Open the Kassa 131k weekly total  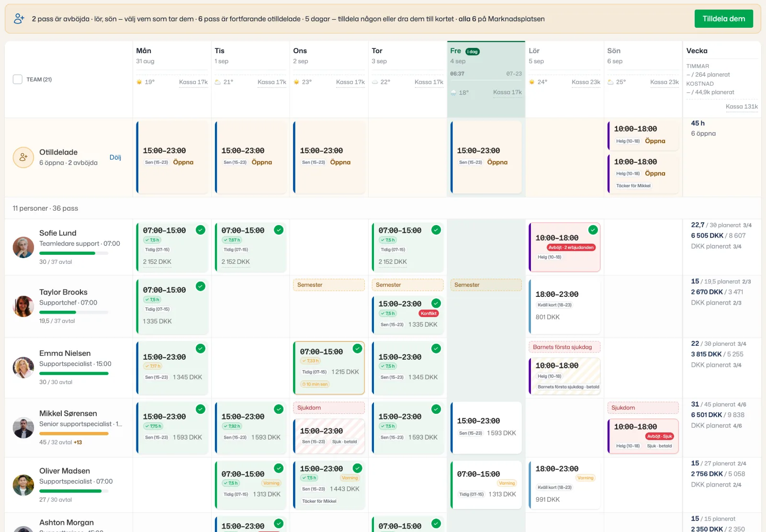point(742,106)
